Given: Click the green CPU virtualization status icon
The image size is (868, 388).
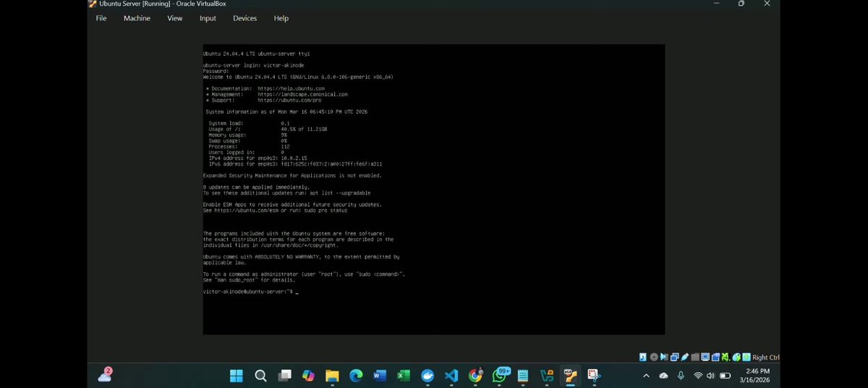Looking at the screenshot, I should [x=726, y=357].
